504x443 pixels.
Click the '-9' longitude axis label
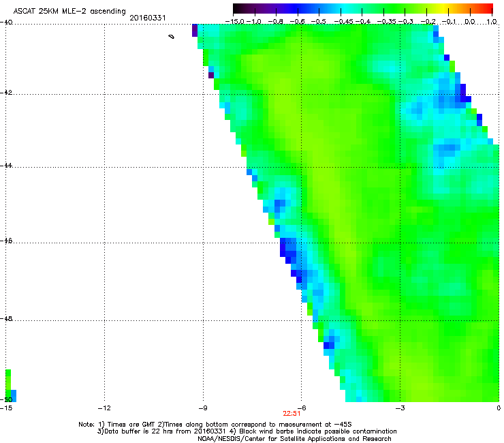tap(203, 408)
